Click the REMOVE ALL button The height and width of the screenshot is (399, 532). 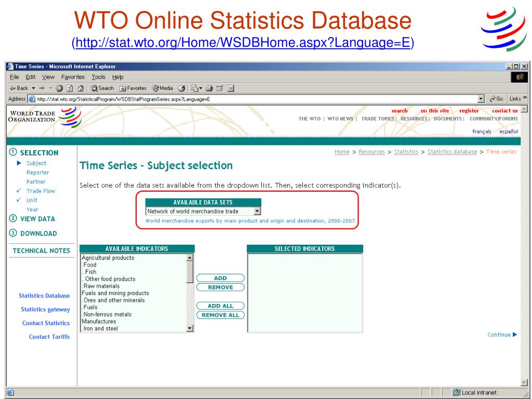220,315
